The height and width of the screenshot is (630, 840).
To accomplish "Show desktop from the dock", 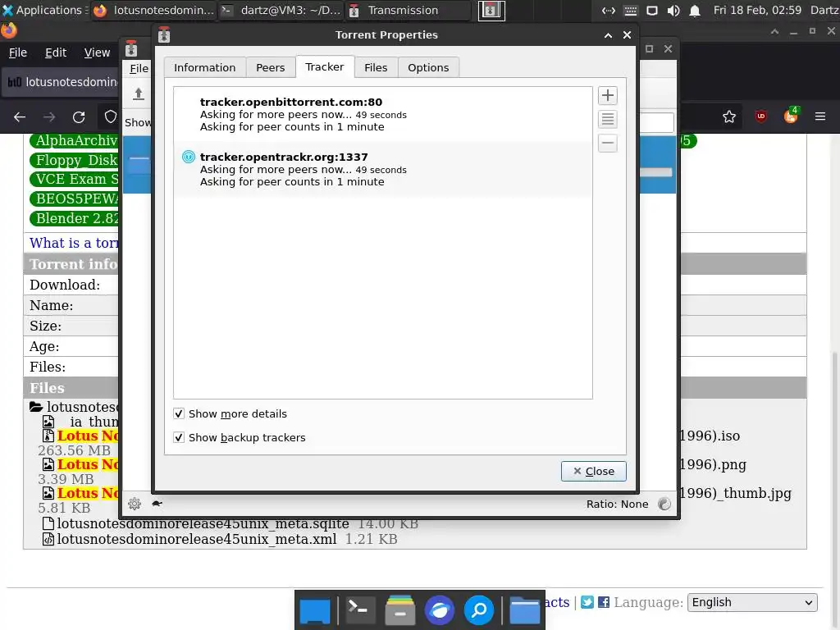I will (x=315, y=610).
